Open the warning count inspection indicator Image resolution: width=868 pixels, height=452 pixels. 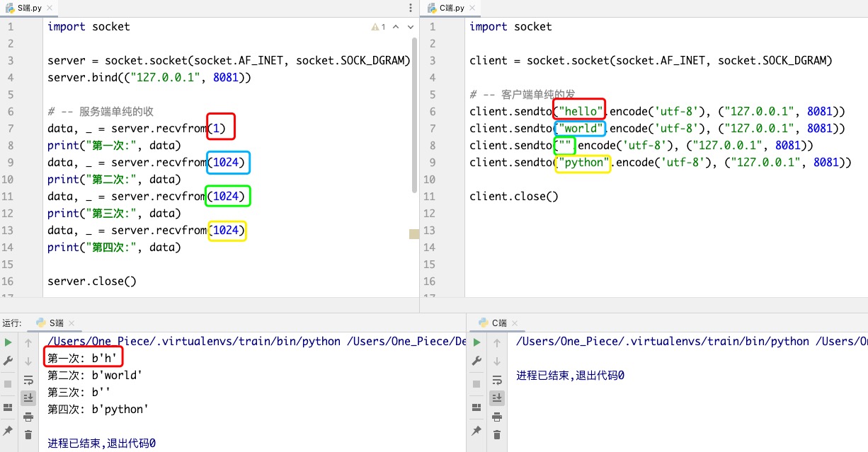point(378,27)
